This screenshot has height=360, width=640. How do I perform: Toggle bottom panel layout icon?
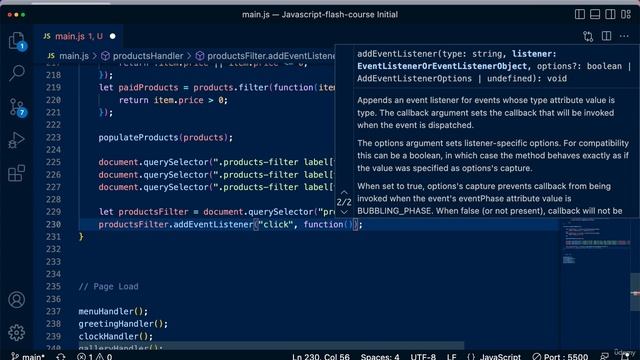(x=595, y=14)
